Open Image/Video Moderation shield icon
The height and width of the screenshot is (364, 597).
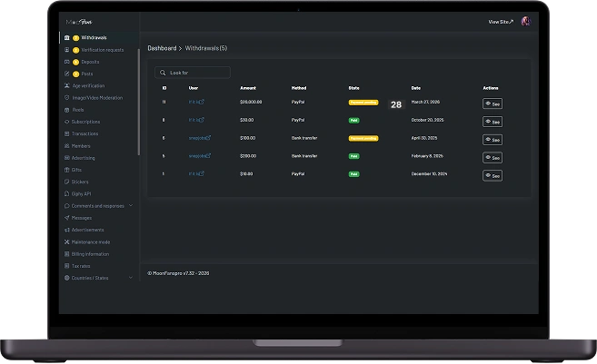[67, 98]
